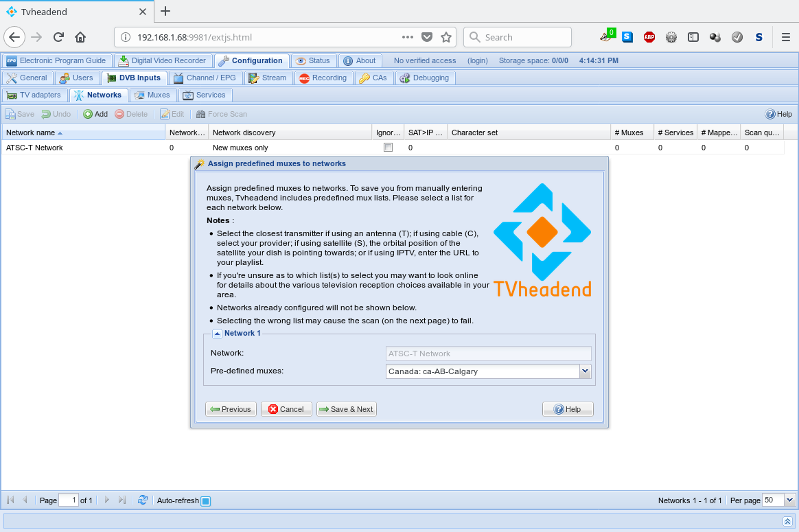799x532 pixels.
Task: Collapse the Network 1 section
Action: point(217,334)
